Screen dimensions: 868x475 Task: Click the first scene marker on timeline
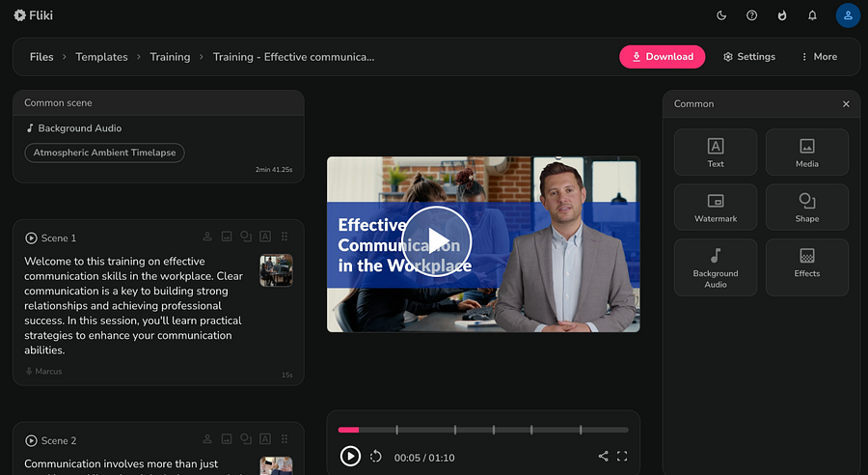397,430
